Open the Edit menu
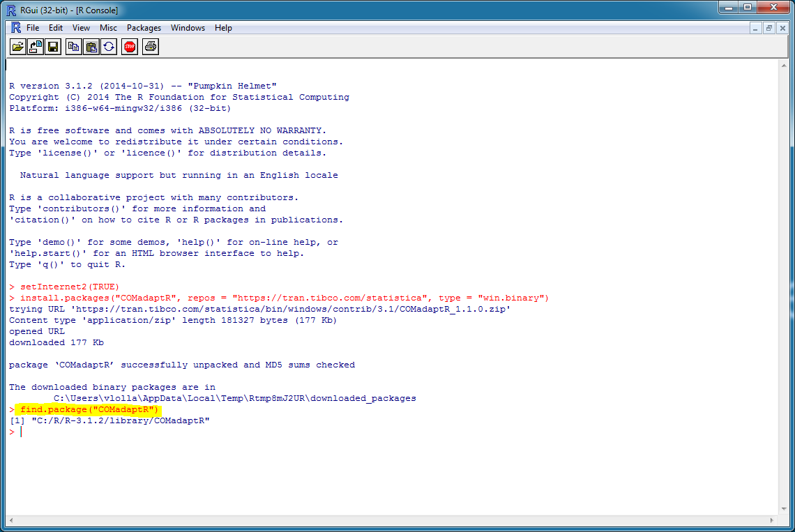This screenshot has height=532, width=795. pos(56,28)
